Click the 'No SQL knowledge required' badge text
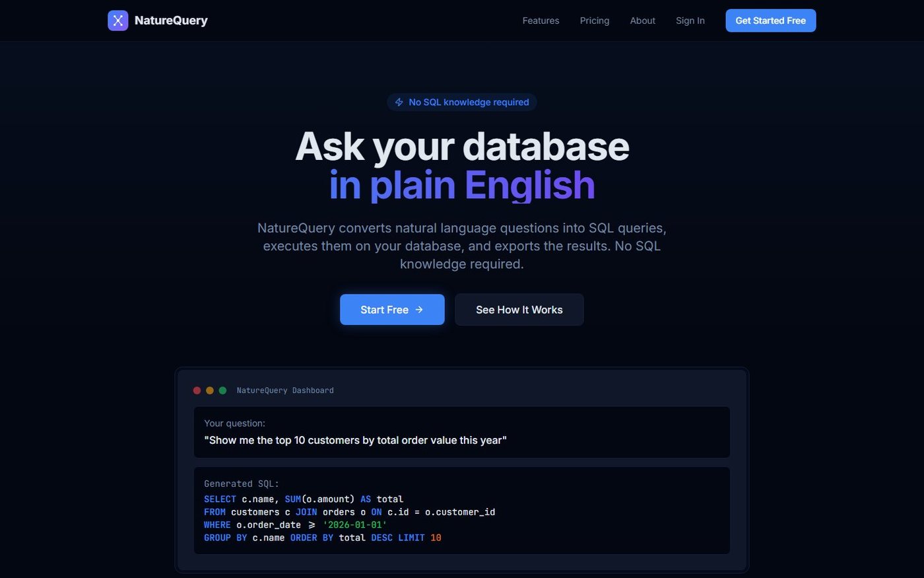 (469, 102)
